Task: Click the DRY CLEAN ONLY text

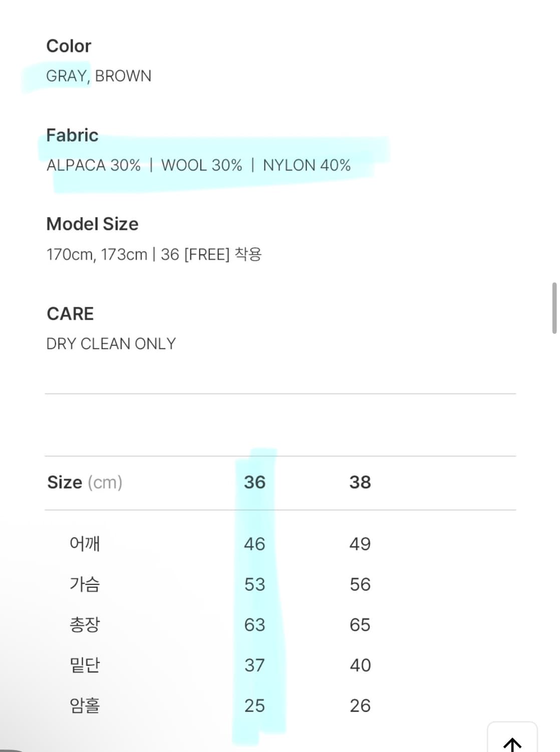Action: pos(111,344)
